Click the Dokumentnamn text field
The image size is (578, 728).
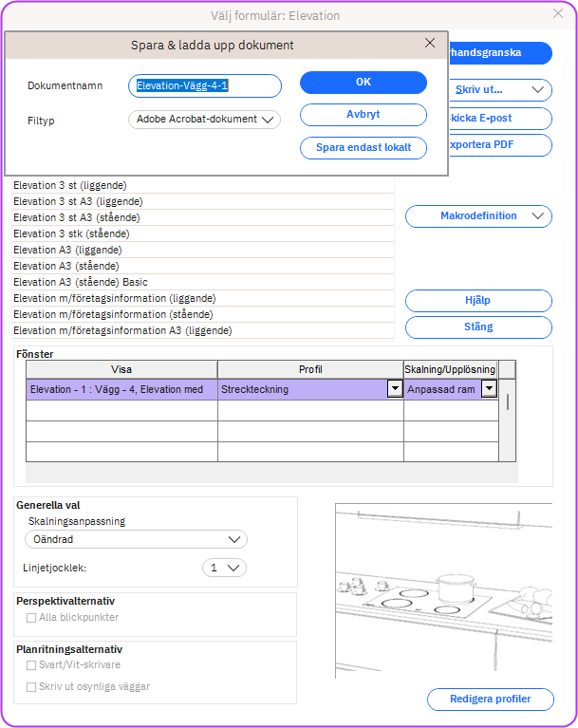[x=205, y=86]
